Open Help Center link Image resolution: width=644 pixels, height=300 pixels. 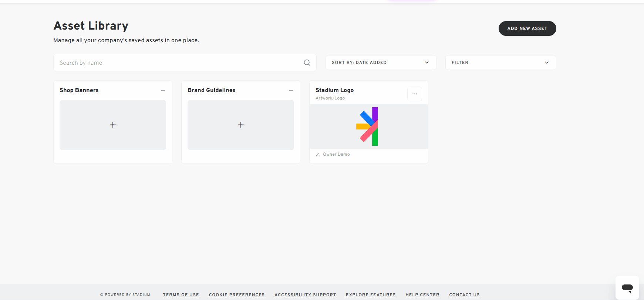click(422, 295)
